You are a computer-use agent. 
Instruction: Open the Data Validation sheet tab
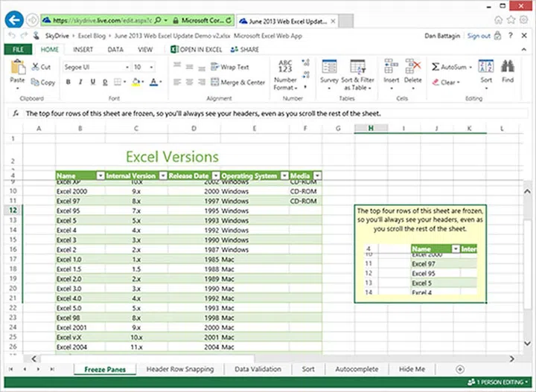(258, 369)
